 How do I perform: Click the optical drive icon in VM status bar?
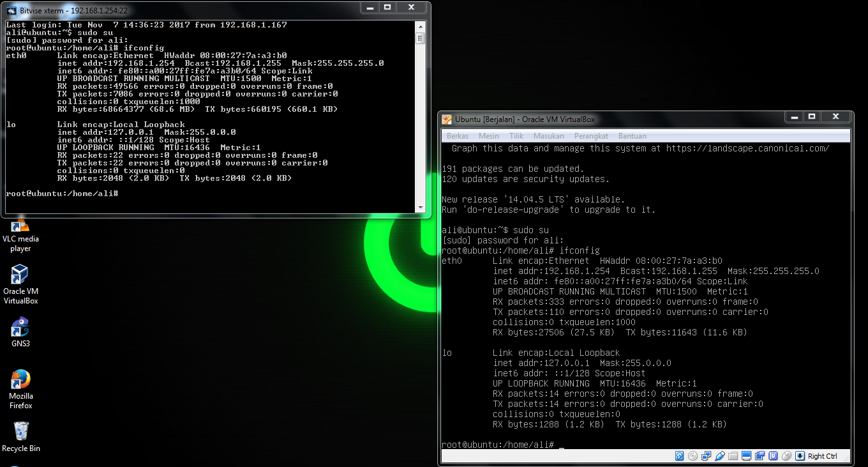click(x=692, y=456)
